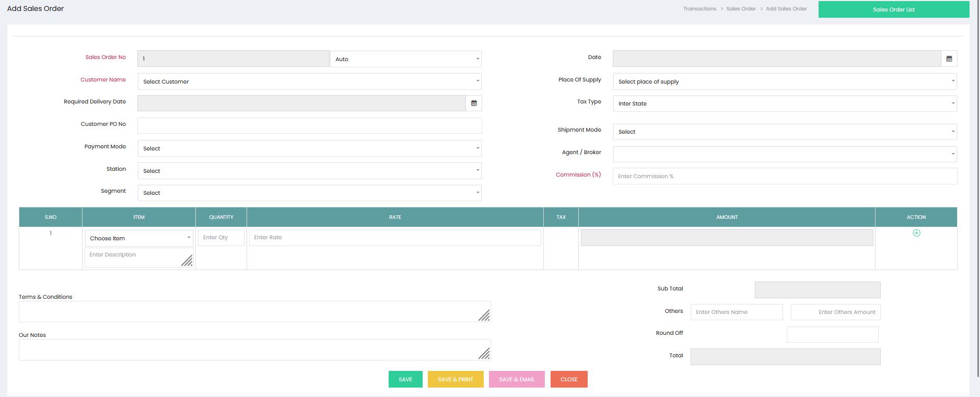Click the ITEM column header
The image size is (980, 397).
pyautogui.click(x=139, y=217)
